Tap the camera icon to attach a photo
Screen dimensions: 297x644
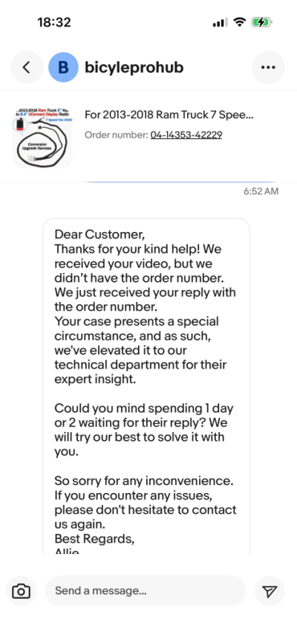tap(21, 591)
